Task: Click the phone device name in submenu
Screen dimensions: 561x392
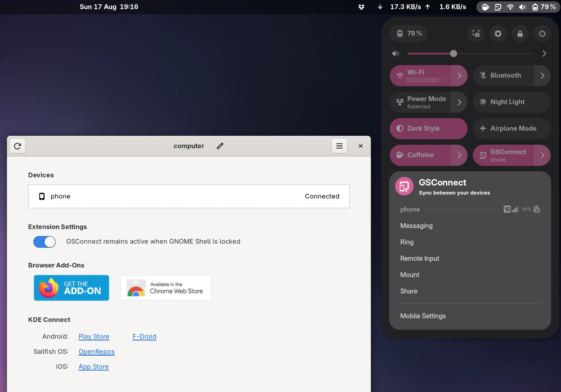Action: [x=410, y=209]
